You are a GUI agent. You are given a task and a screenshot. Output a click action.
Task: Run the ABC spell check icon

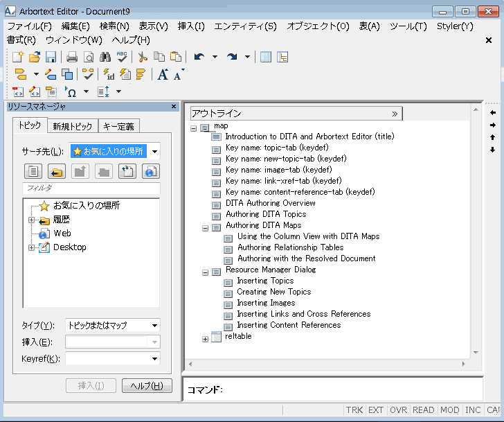tap(122, 57)
